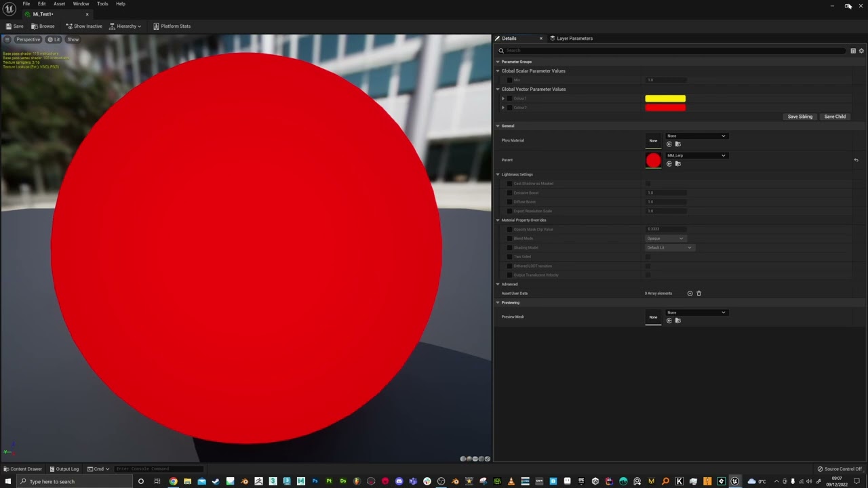This screenshot has height=488, width=868.
Task: Expand the Colour1 vector parameter
Action: point(503,98)
